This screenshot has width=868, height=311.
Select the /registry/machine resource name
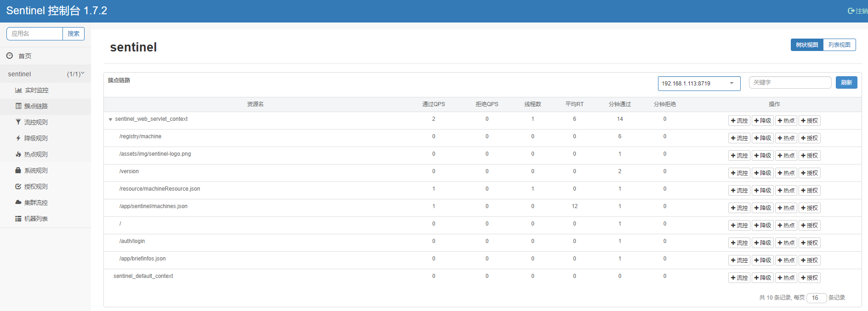click(x=140, y=136)
